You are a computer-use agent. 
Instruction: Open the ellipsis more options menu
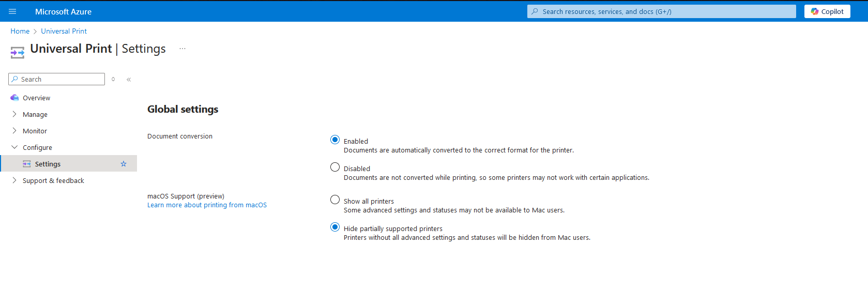point(182,49)
